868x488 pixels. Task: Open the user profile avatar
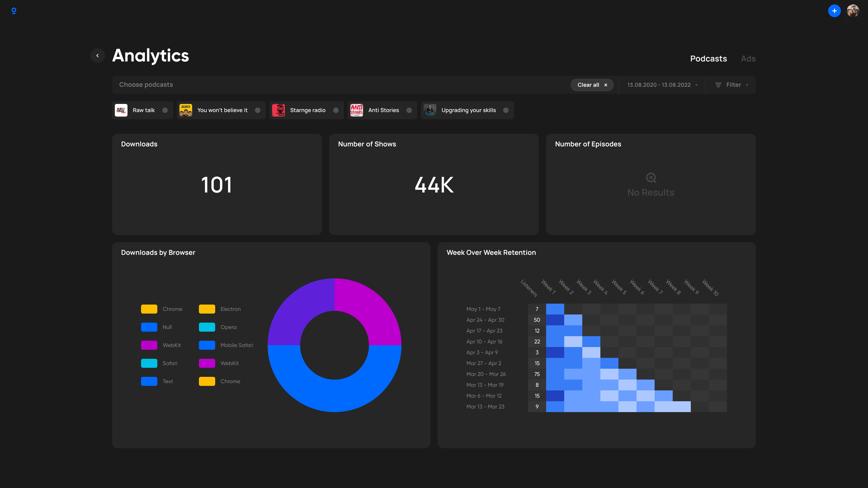pyautogui.click(x=853, y=11)
